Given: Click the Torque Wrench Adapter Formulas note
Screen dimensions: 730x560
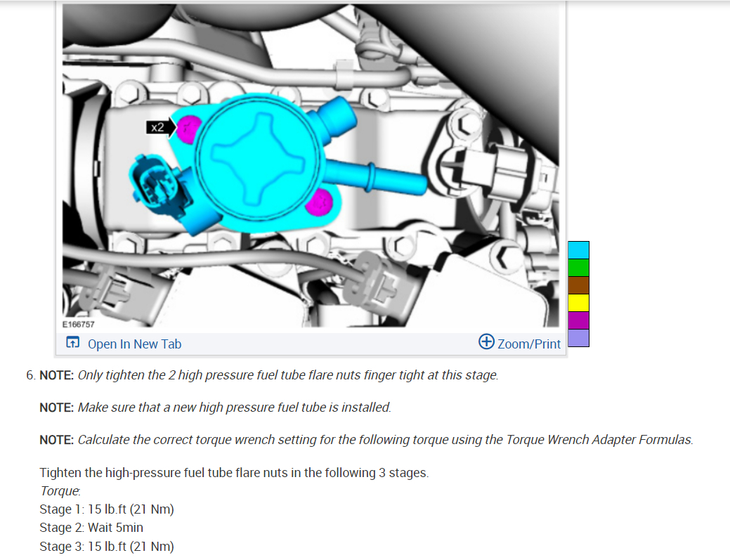Looking at the screenshot, I should (x=366, y=440).
